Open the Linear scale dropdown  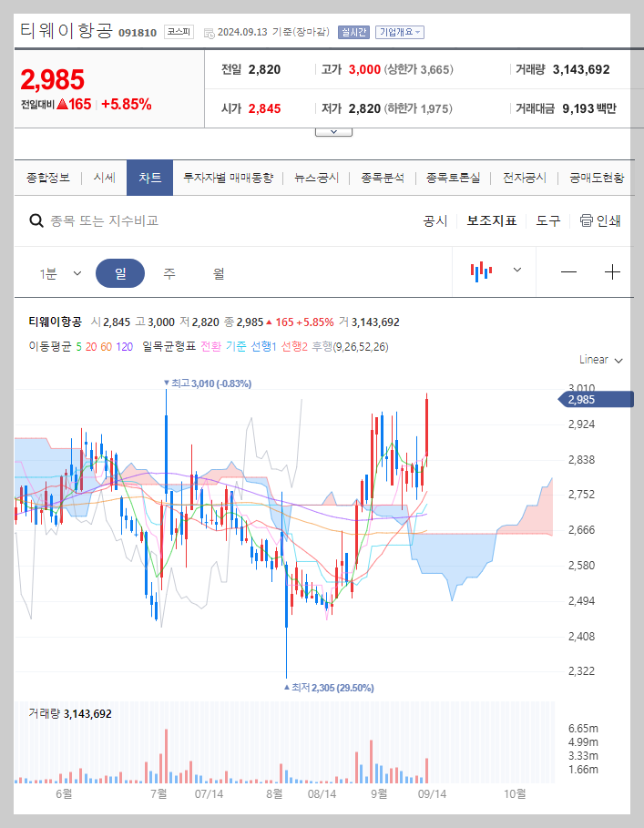tap(600, 360)
